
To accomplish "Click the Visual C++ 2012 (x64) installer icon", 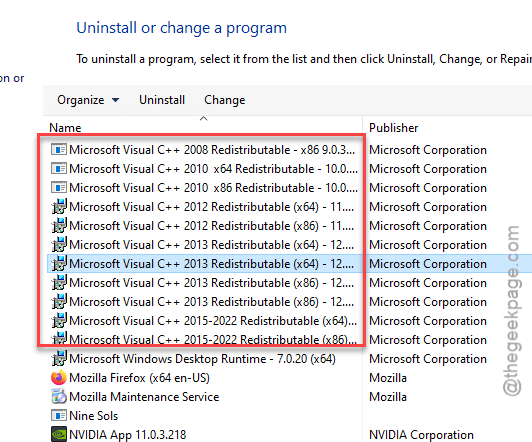I will 59,207.
